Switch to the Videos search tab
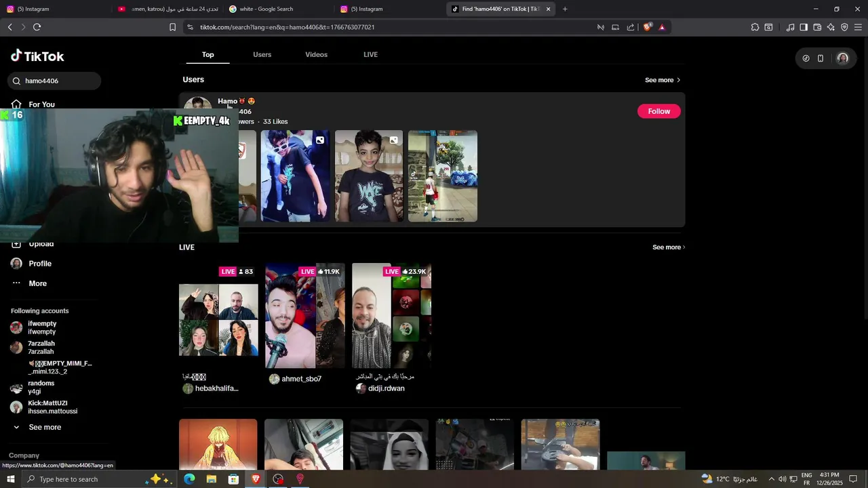This screenshot has width=868, height=488. click(316, 54)
